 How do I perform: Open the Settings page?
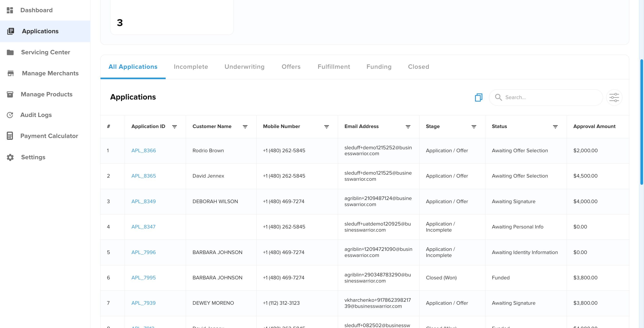pyautogui.click(x=45, y=157)
